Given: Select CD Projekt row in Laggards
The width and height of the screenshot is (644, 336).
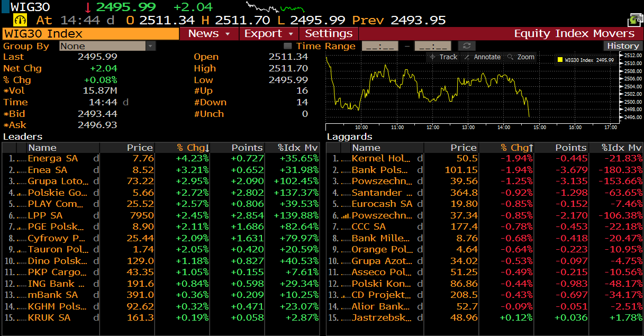Looking at the screenshot, I should click(485, 295).
